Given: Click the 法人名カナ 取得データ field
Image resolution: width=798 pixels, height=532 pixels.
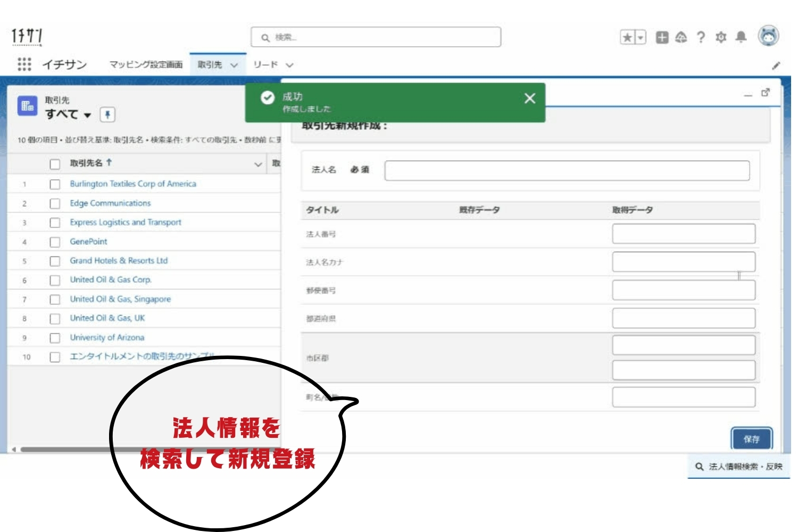Looking at the screenshot, I should coord(684,262).
